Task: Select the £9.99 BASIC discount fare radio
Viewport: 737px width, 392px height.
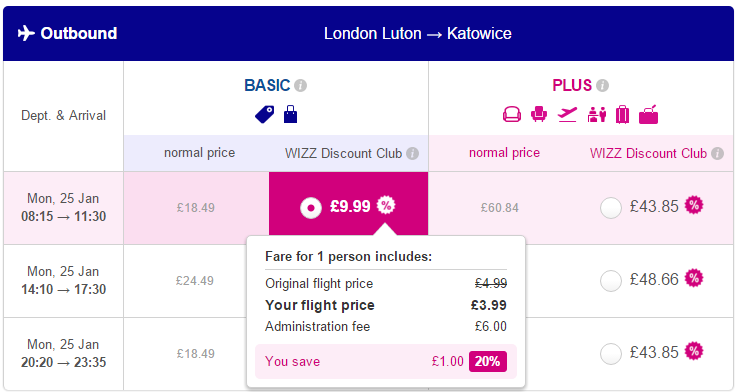Action: click(x=311, y=207)
